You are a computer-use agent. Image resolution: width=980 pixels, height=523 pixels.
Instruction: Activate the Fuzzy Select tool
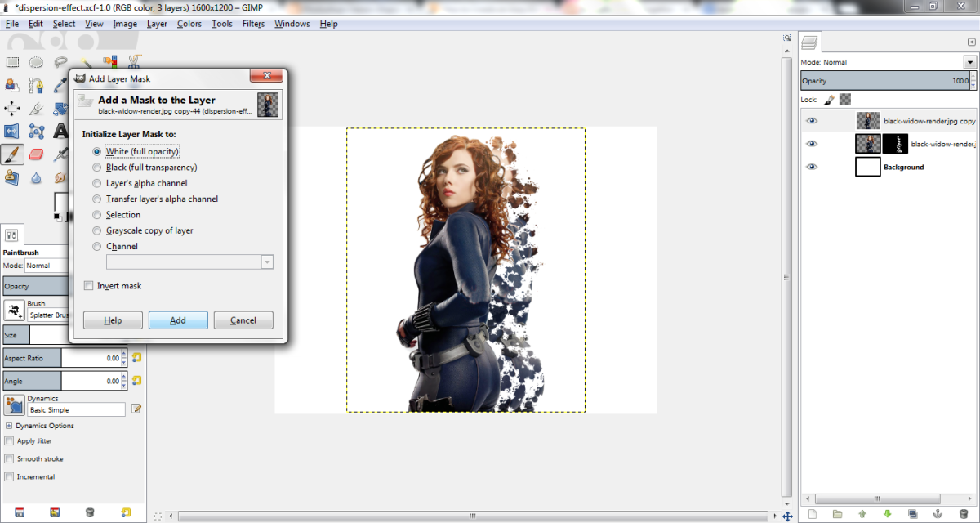click(83, 61)
